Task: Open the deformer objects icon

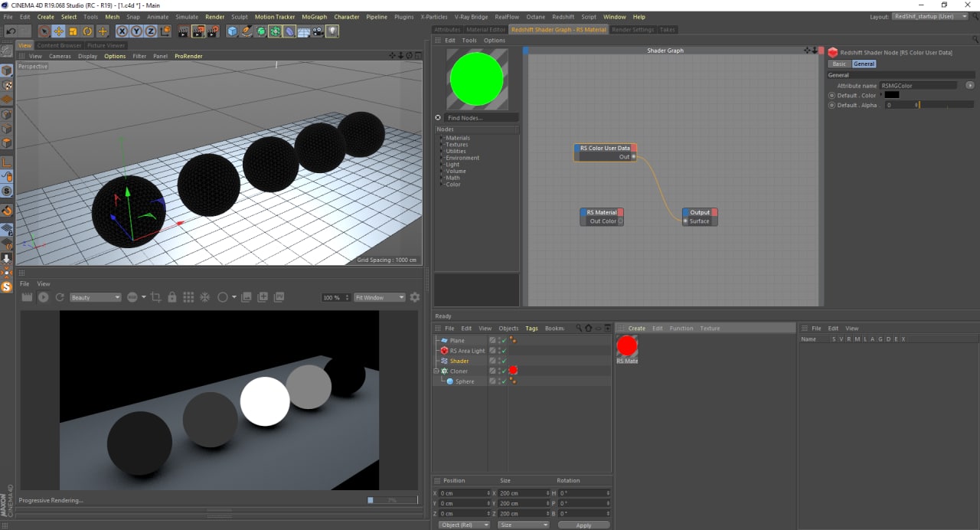Action: click(289, 31)
